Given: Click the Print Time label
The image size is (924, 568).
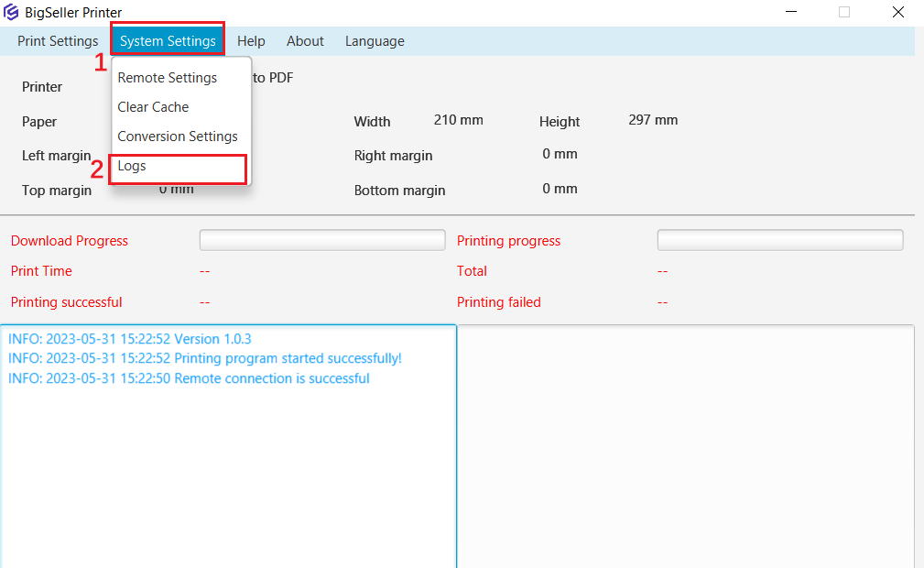Looking at the screenshot, I should 41,271.
